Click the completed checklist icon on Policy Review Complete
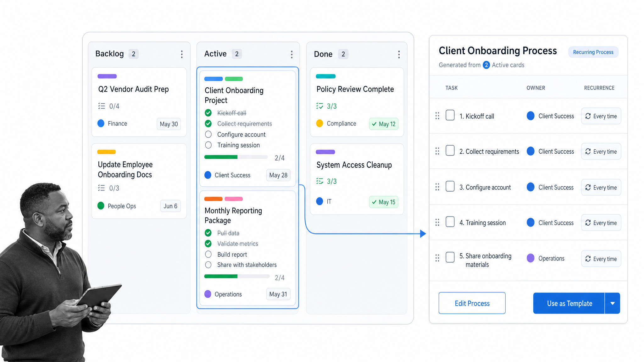This screenshot has width=644, height=362. [320, 106]
